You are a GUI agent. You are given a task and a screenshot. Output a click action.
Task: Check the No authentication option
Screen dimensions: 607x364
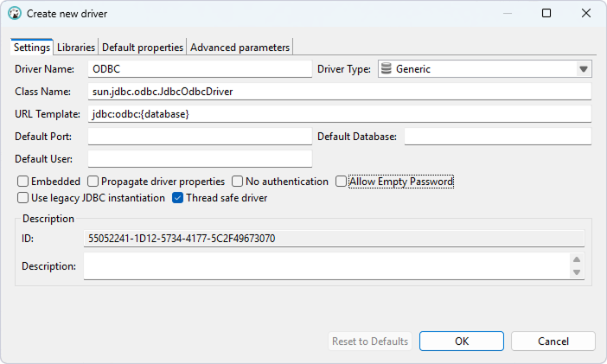(238, 182)
